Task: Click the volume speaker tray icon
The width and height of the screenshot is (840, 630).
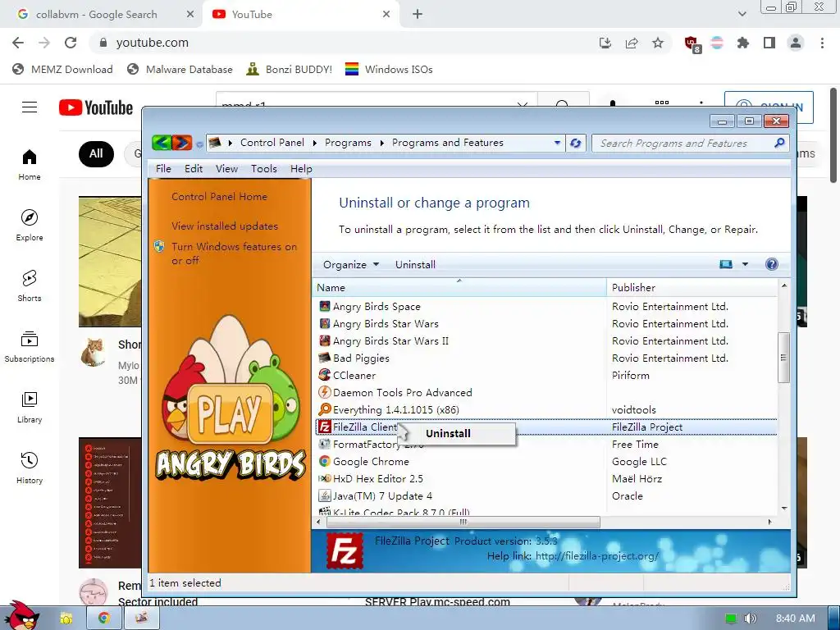Action: coord(751,619)
